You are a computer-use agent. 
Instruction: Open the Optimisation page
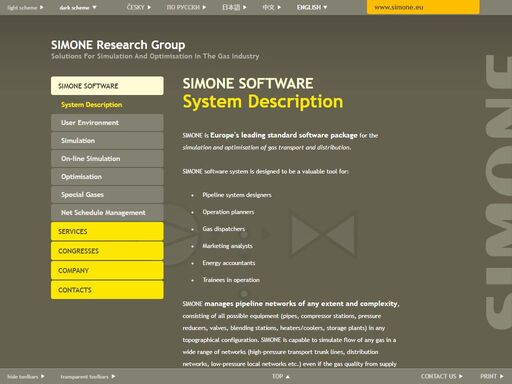[107, 177]
